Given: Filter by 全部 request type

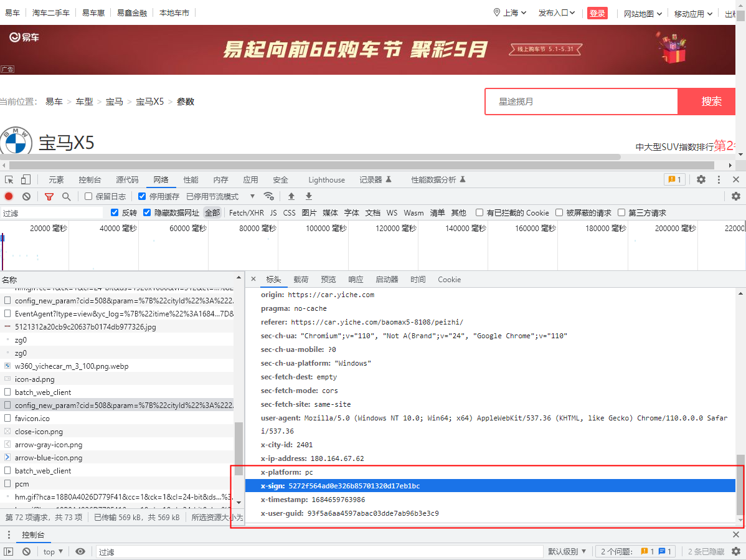Looking at the screenshot, I should click(212, 212).
